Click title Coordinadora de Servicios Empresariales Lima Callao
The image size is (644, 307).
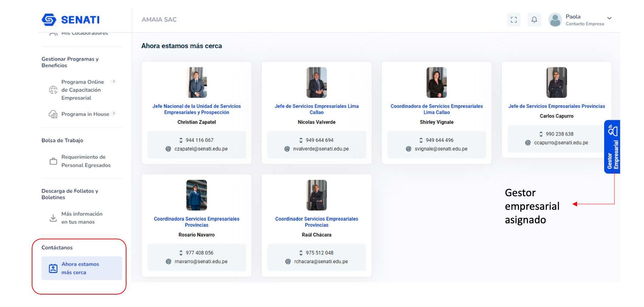click(x=437, y=109)
